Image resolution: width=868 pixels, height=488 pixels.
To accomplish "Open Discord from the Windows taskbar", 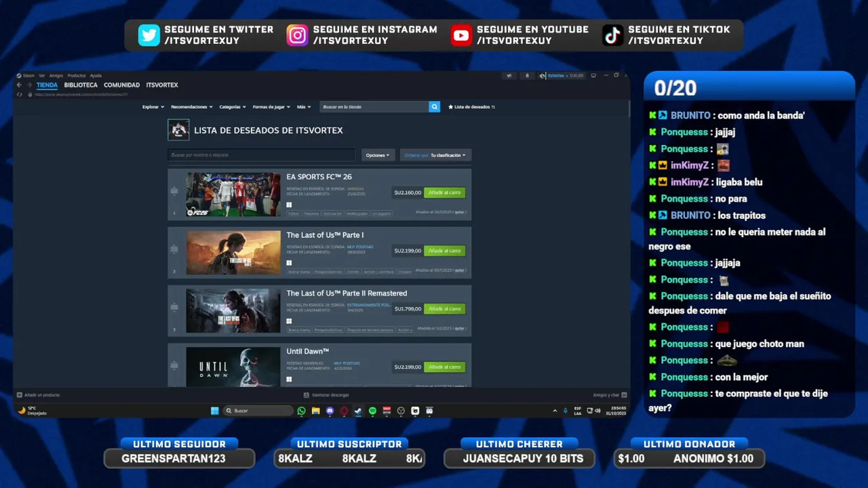I will 330,411.
